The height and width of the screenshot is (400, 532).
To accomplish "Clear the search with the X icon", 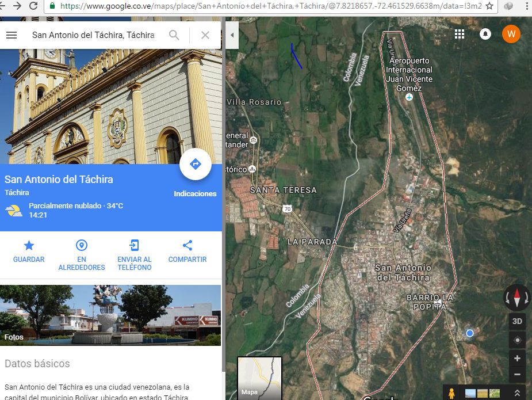I will pyautogui.click(x=205, y=35).
